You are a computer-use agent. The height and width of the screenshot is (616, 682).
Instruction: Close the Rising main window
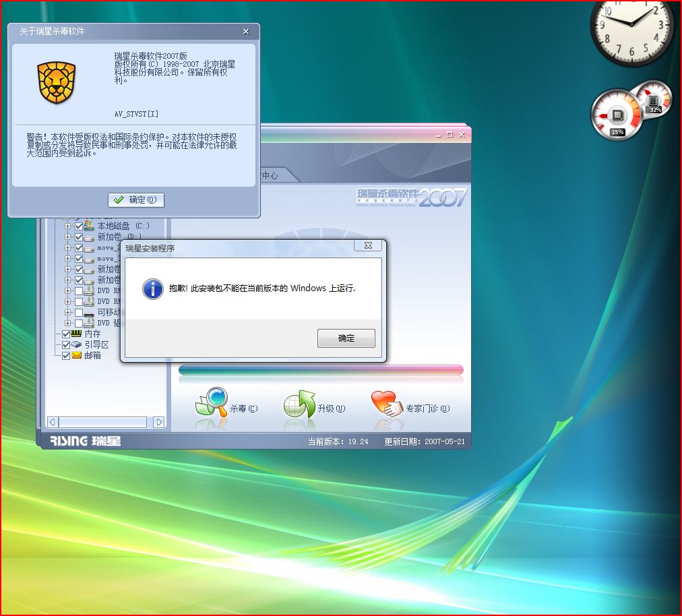tap(462, 135)
